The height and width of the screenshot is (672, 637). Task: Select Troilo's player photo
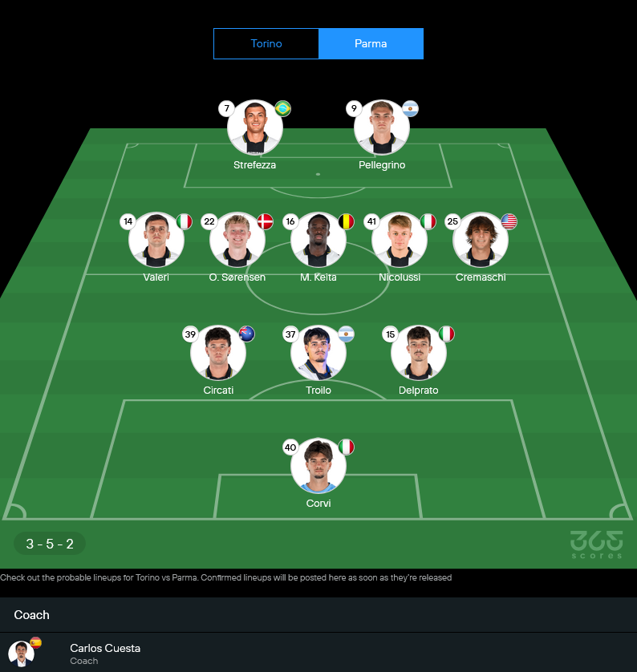tap(318, 353)
